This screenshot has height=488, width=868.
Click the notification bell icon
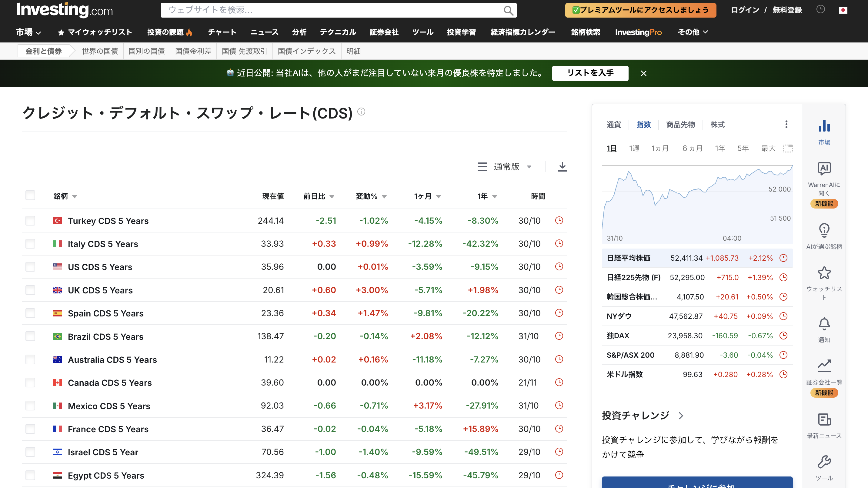point(824,324)
